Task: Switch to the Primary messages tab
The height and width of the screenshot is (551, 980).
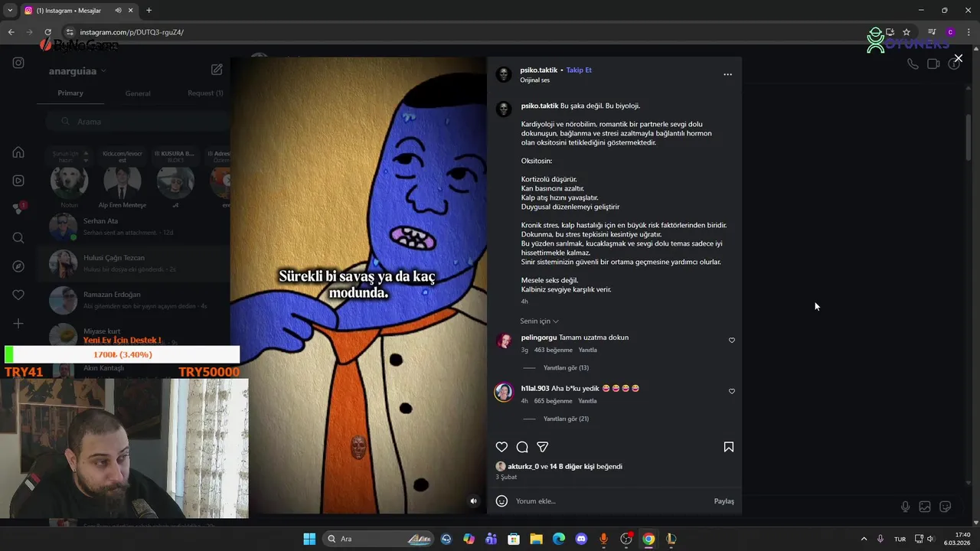Action: [x=70, y=93]
